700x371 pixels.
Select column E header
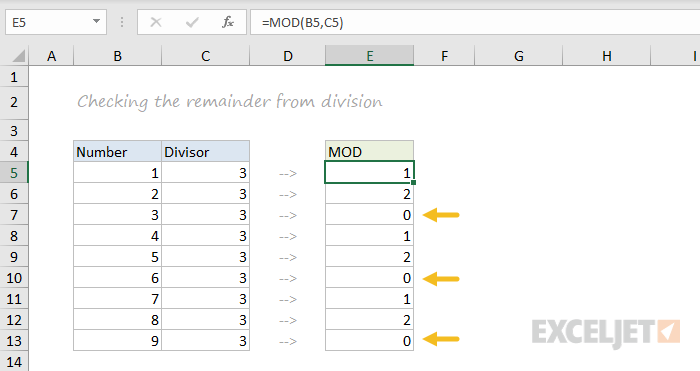coord(370,56)
